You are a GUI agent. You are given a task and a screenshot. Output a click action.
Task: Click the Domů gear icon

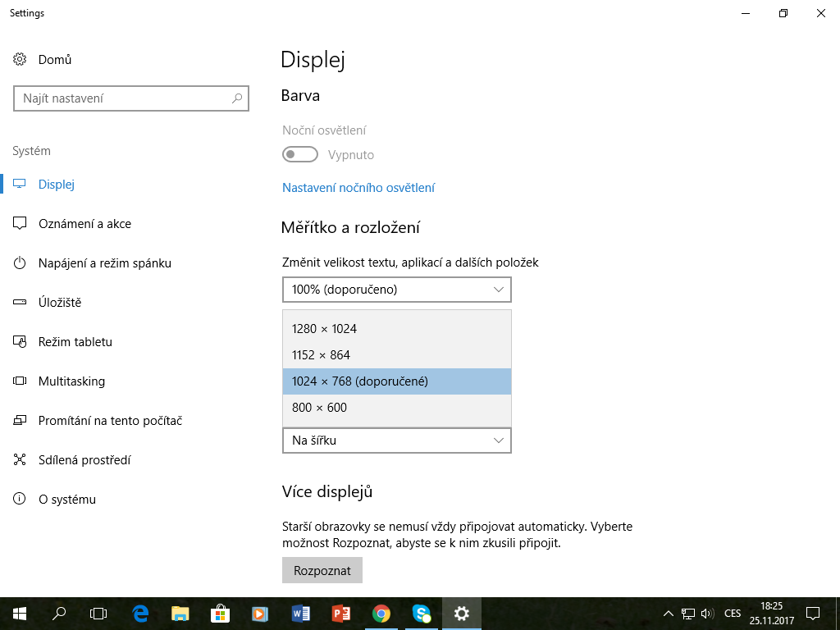(x=20, y=59)
